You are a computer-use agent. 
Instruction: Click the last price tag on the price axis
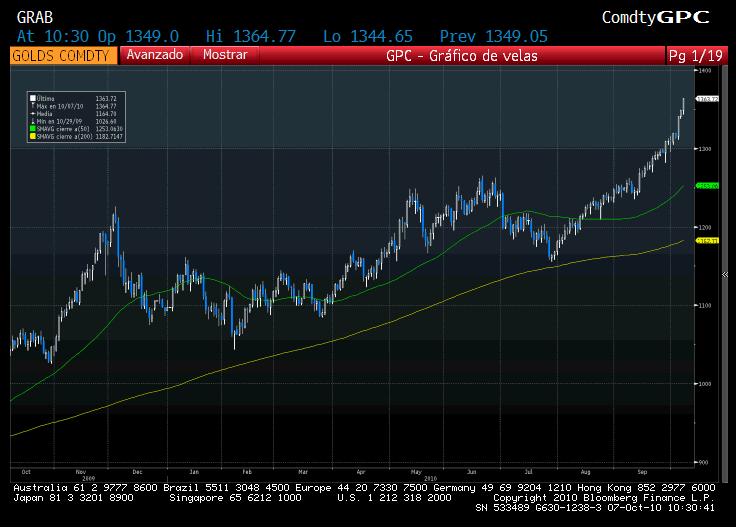707,99
